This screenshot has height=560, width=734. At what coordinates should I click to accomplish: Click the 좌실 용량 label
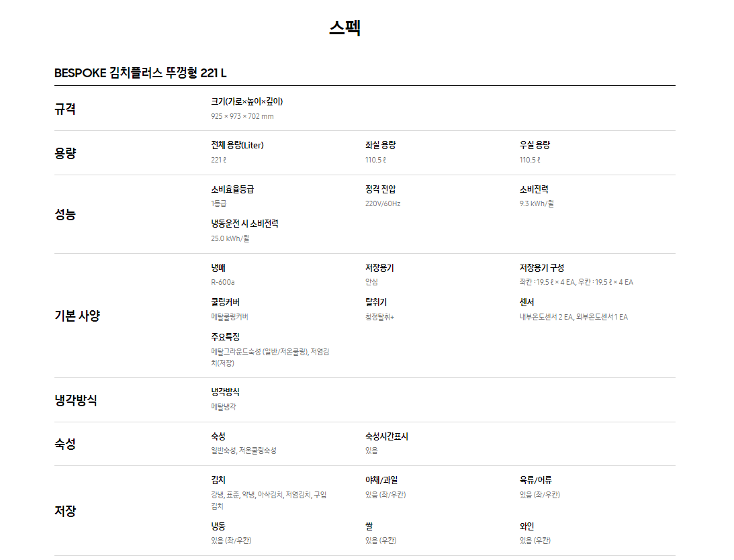click(381, 145)
